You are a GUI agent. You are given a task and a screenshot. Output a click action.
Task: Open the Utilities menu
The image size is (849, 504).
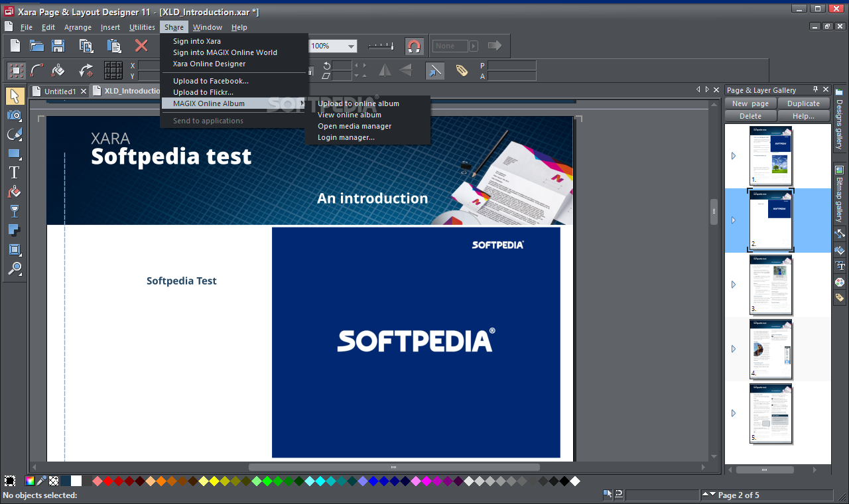(142, 27)
